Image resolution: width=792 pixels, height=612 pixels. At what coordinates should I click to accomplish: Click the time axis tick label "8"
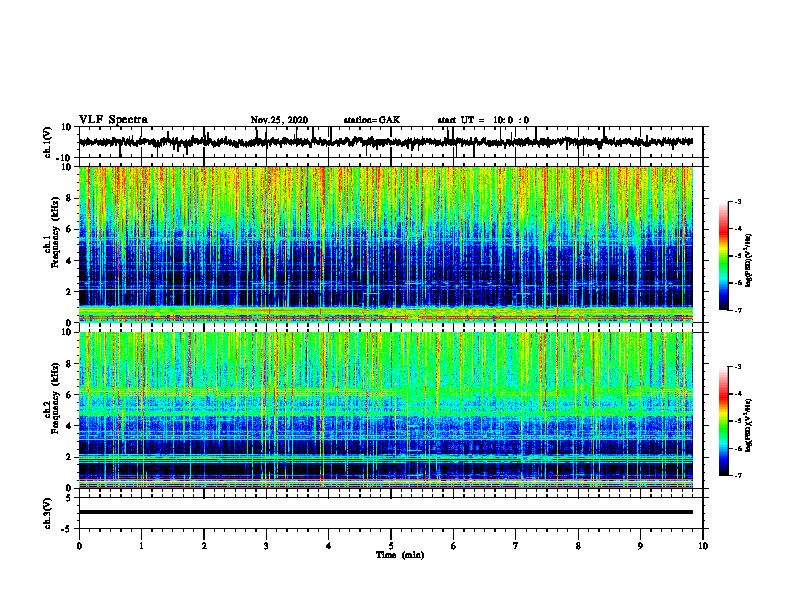[x=578, y=546]
